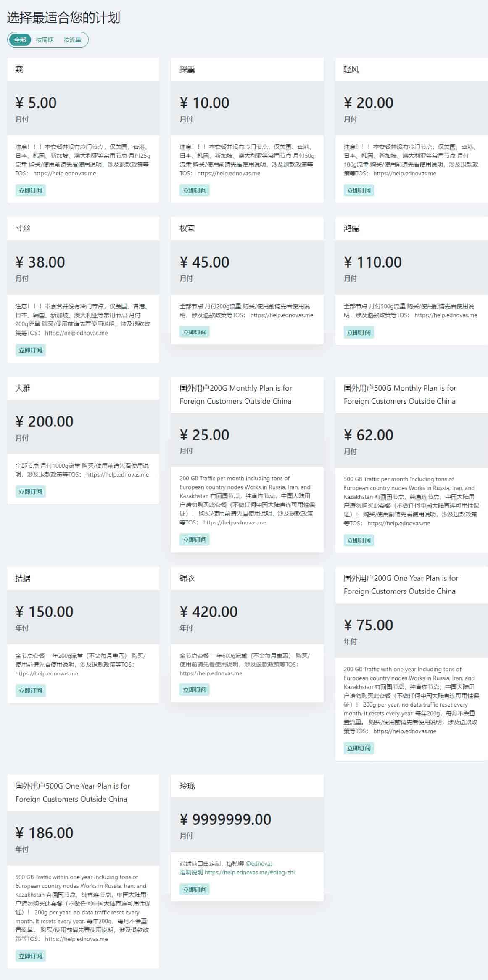The width and height of the screenshot is (488, 980).
Task: Subscribe to the 国外用户200G Monthly Plan
Action: point(195,540)
